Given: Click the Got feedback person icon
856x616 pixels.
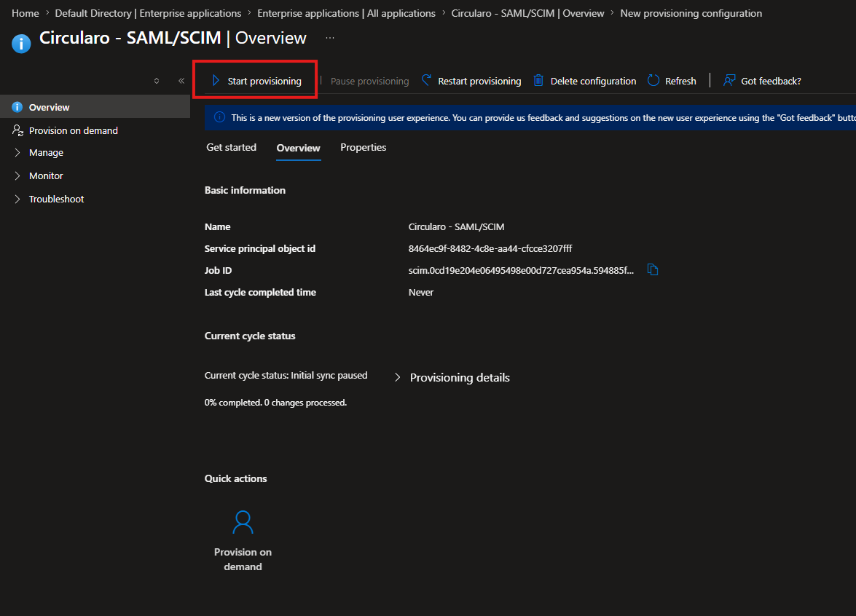Looking at the screenshot, I should (729, 81).
